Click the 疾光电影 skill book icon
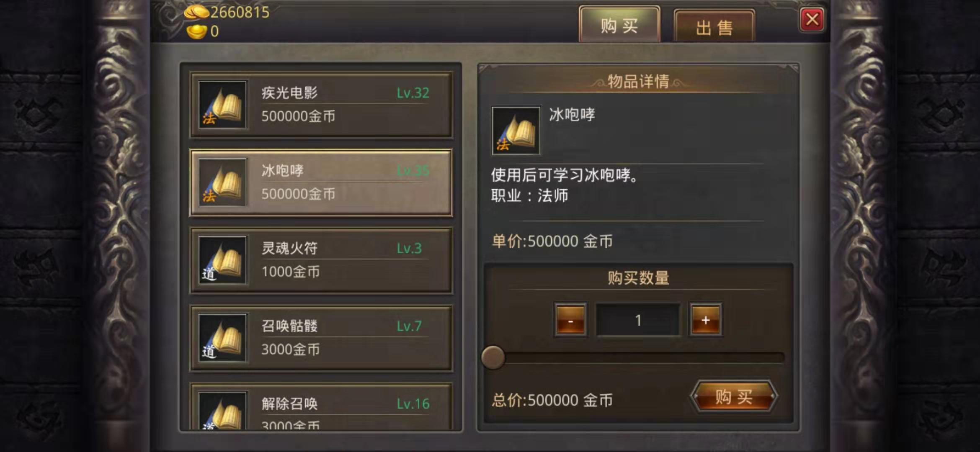 [x=222, y=105]
